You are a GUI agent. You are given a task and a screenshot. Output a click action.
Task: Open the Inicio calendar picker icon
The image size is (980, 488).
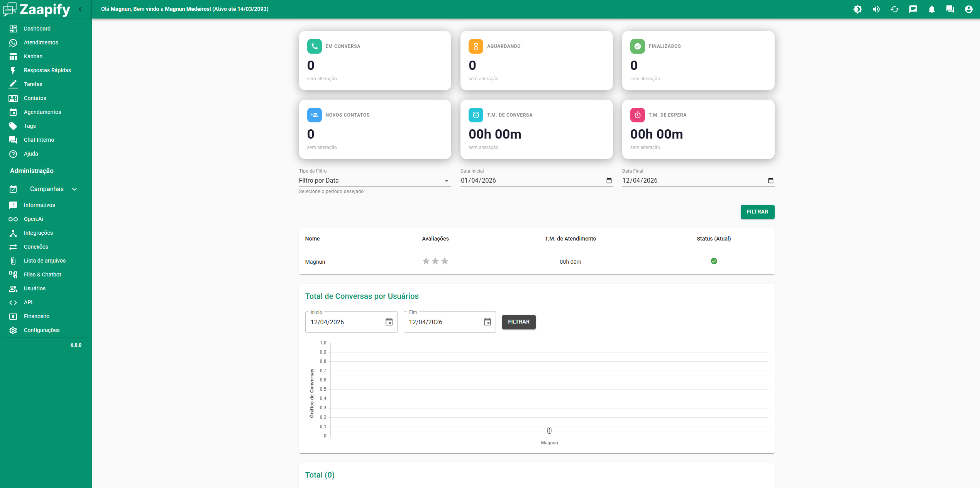click(x=389, y=322)
